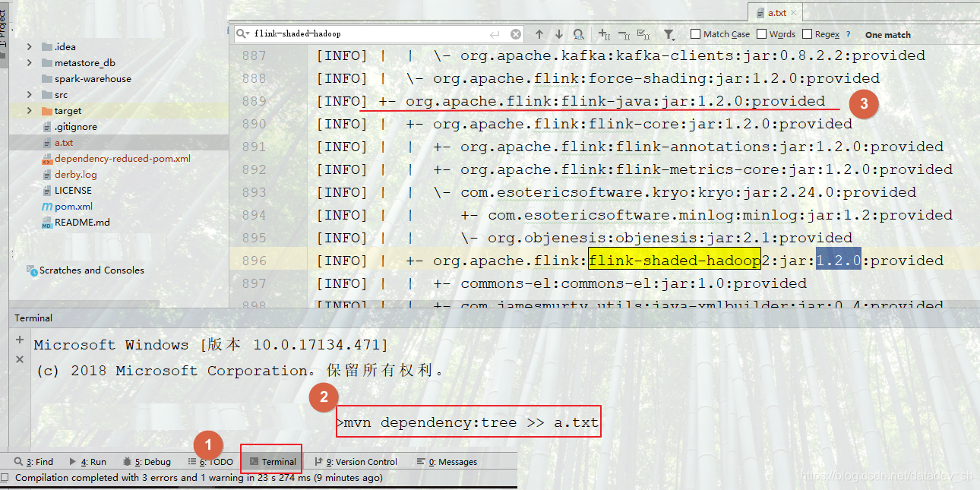Open the Messages tool window tab
Image resolution: width=980 pixels, height=490 pixels.
447,461
